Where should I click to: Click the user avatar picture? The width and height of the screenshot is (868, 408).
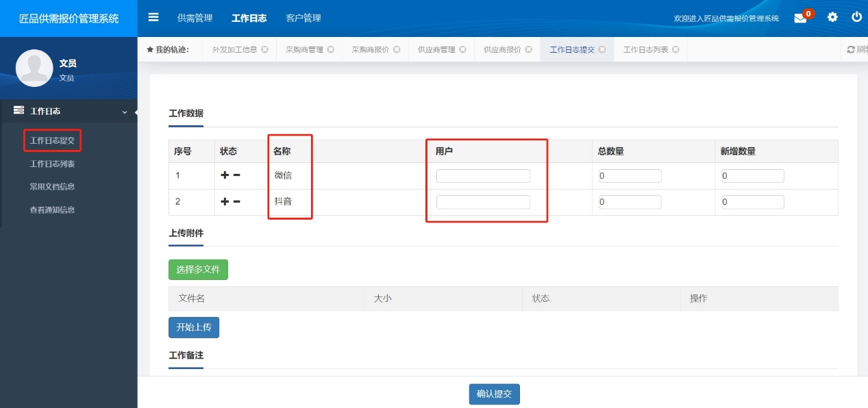[34, 68]
